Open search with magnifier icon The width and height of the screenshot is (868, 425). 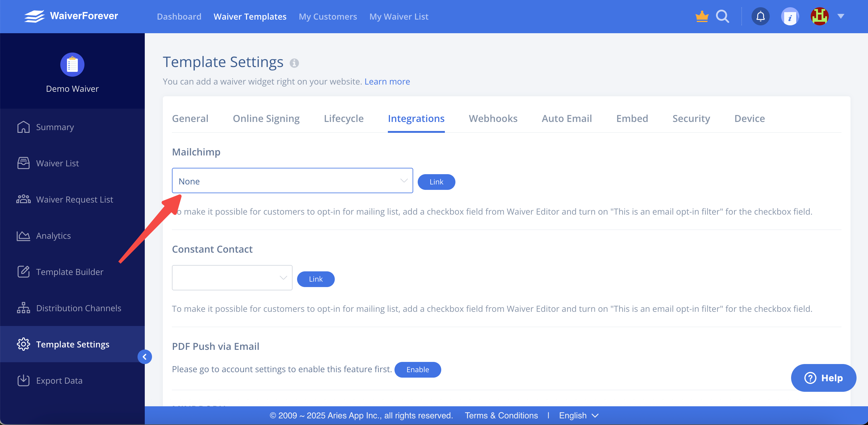(722, 16)
